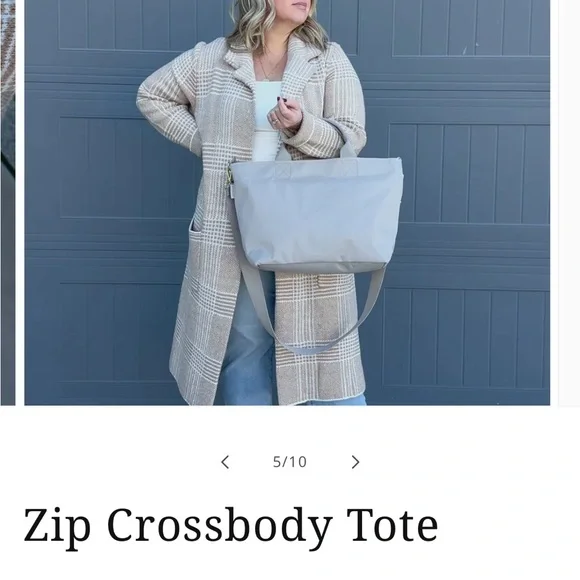Screen dimensions: 580x580
Task: Go to the previous slide with the left chevron
Action: (225, 462)
